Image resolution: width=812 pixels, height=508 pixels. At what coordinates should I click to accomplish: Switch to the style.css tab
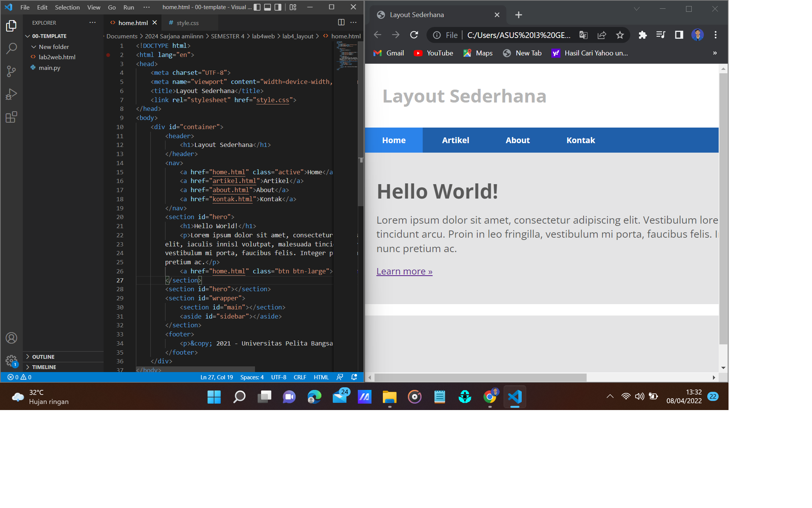coord(187,23)
